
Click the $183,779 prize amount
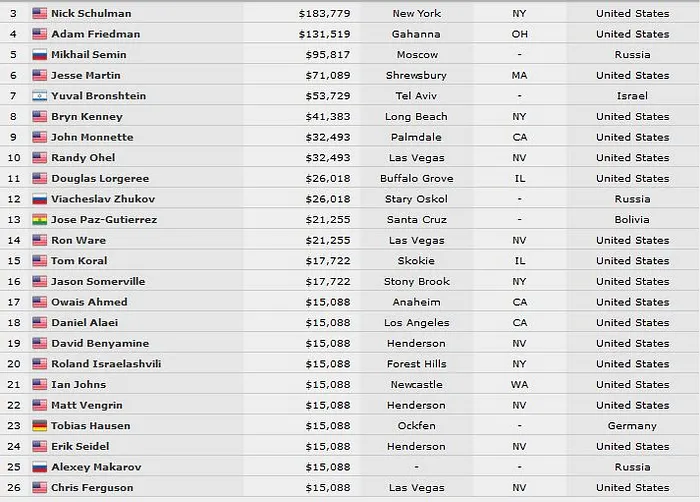(323, 14)
